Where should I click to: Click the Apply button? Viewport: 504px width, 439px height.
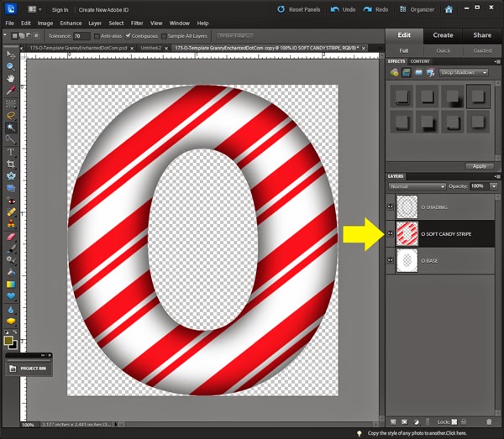tap(480, 166)
